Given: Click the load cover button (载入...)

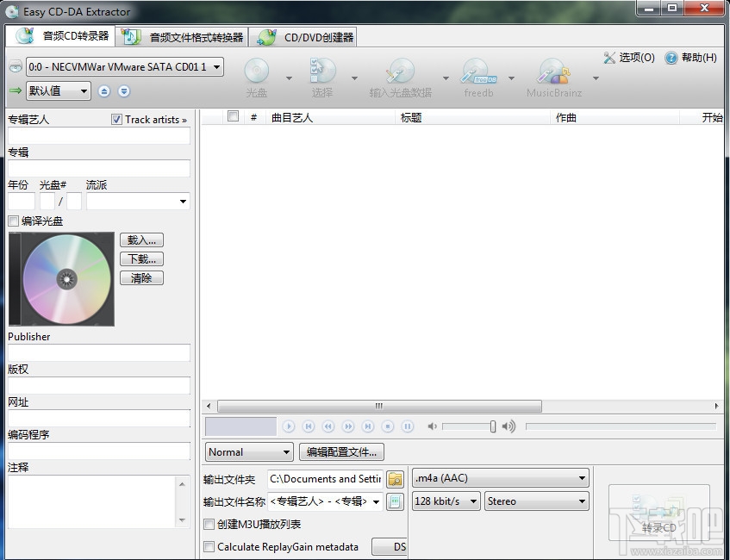Looking at the screenshot, I should 141,240.
